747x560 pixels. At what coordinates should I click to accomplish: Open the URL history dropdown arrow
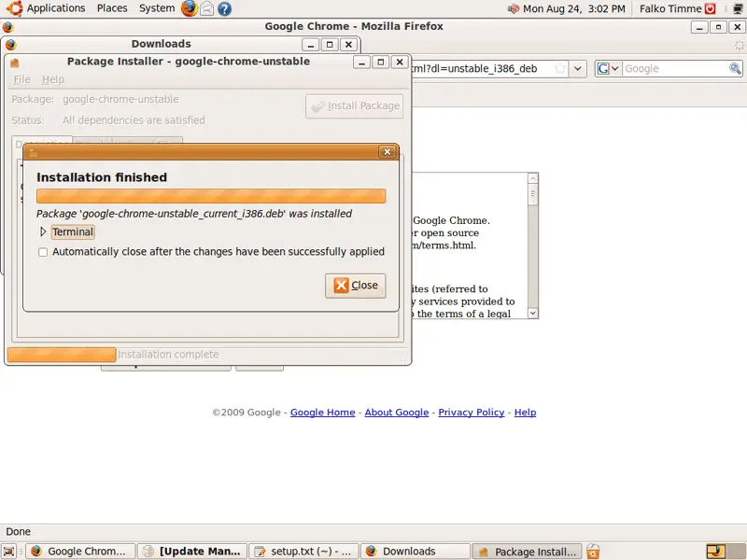[577, 68]
